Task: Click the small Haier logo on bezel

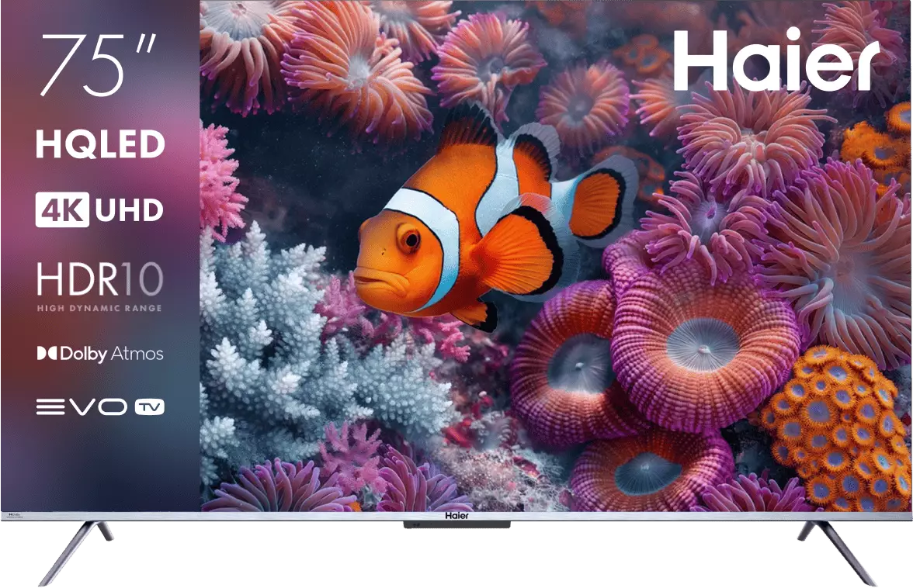Action: pos(456,516)
